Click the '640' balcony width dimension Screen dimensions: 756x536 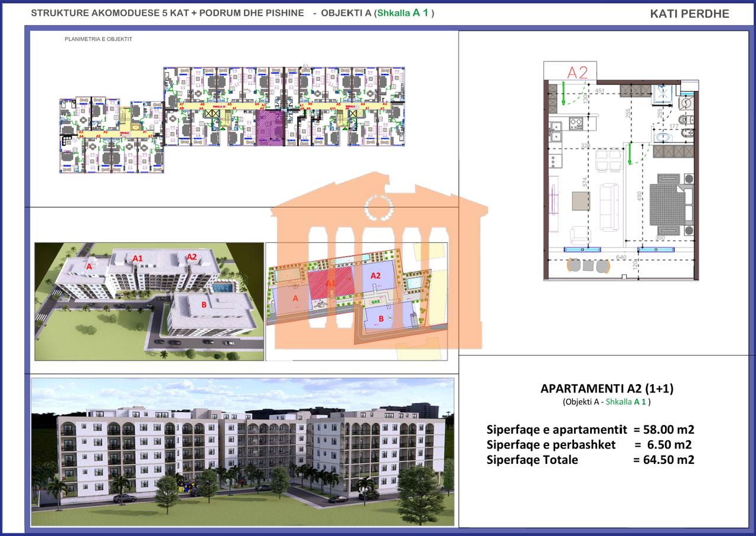(x=621, y=257)
